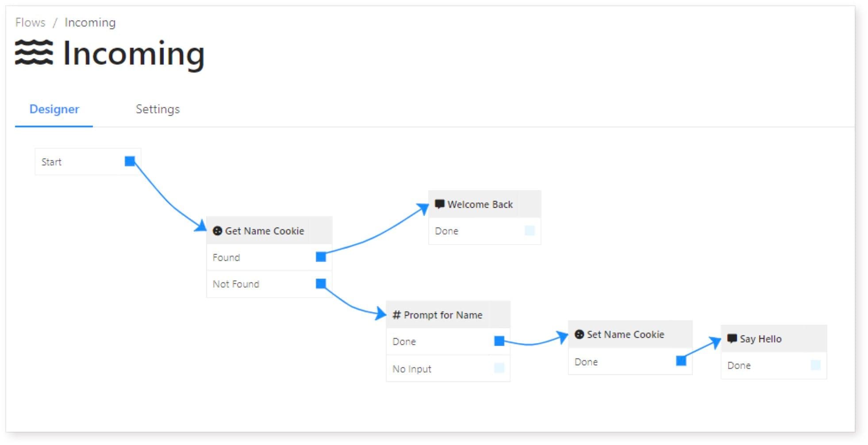Go to Flows in the breadcrumb
868x445 pixels.
pos(30,23)
